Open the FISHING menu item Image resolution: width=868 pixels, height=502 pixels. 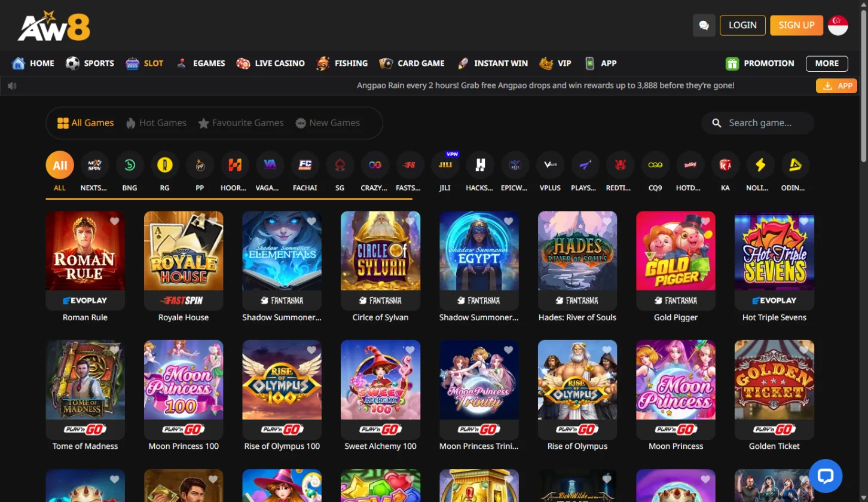tap(342, 63)
